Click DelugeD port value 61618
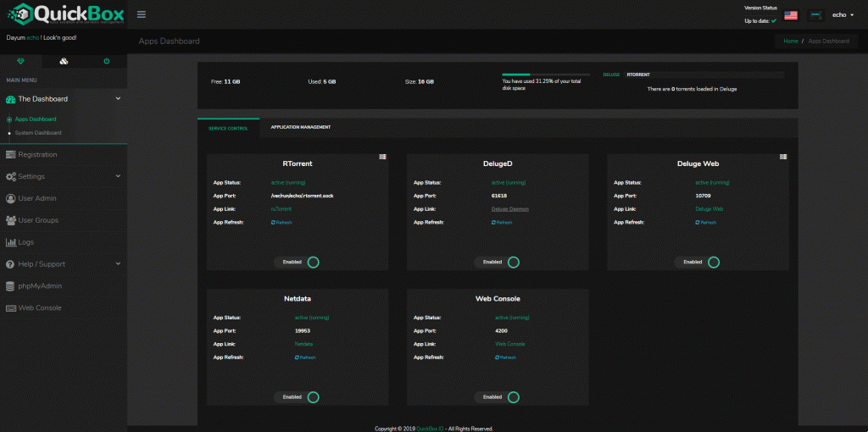Viewport: 868px width, 432px height. (498, 196)
